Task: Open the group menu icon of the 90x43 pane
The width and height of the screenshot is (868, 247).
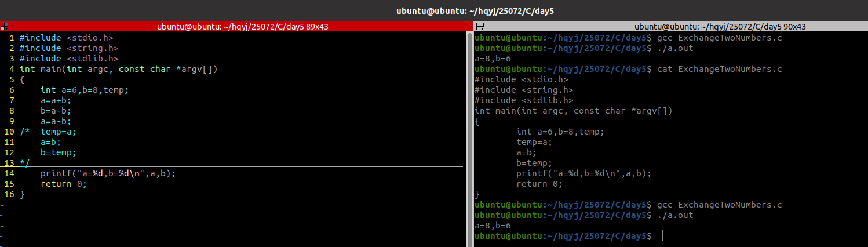Action: (480, 27)
